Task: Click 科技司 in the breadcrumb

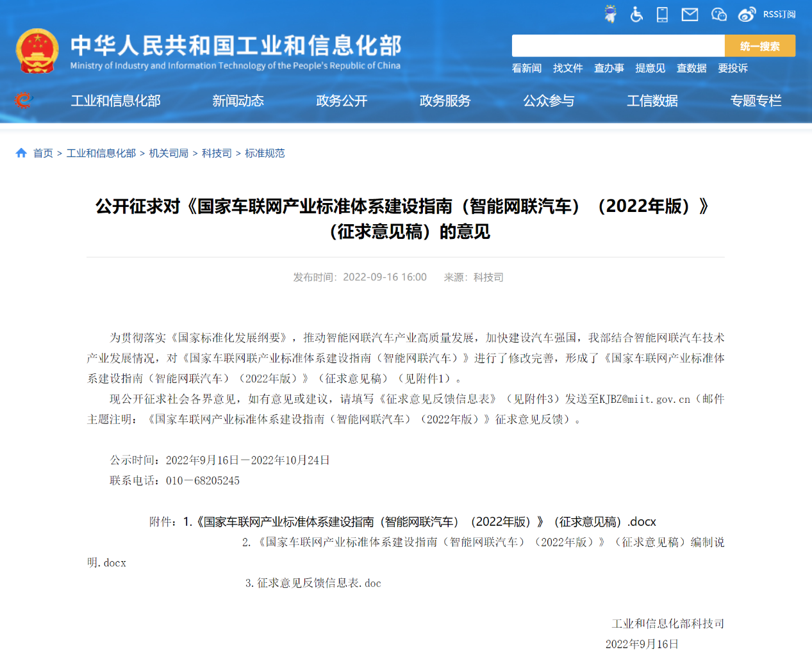Action: (x=217, y=153)
